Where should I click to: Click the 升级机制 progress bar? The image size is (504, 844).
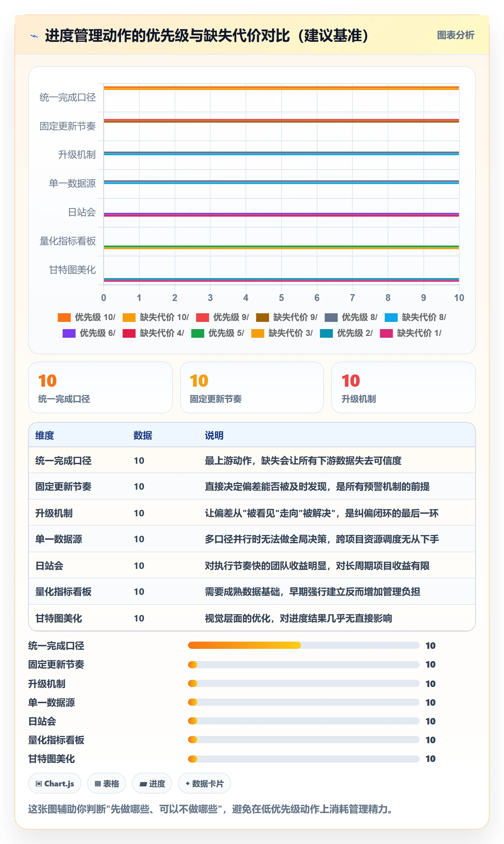(x=303, y=683)
